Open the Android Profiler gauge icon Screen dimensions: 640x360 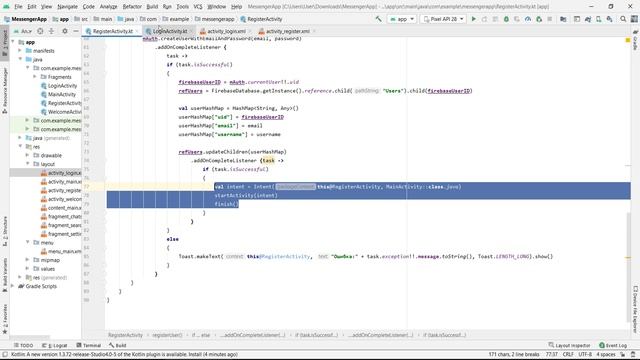(x=528, y=19)
